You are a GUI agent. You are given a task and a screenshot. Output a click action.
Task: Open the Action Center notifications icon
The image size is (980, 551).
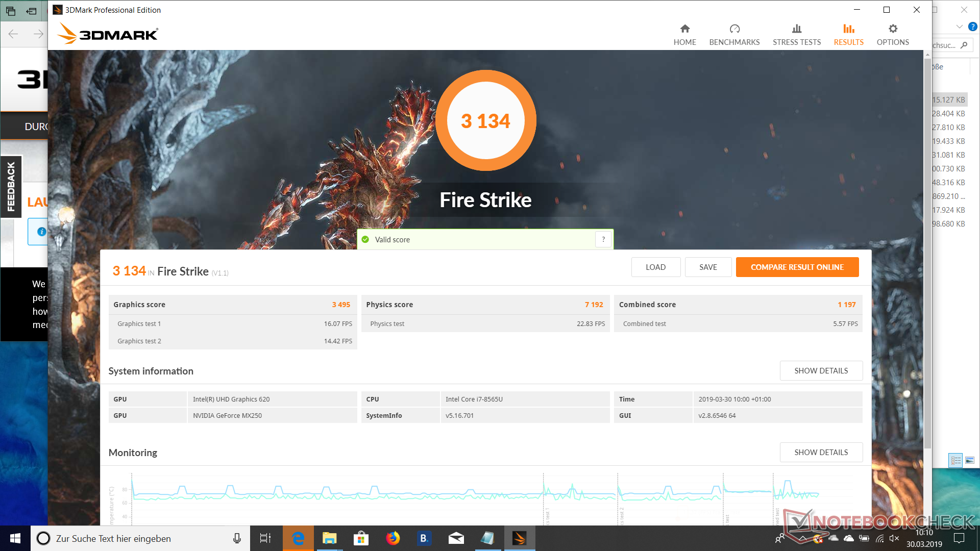[959, 538]
